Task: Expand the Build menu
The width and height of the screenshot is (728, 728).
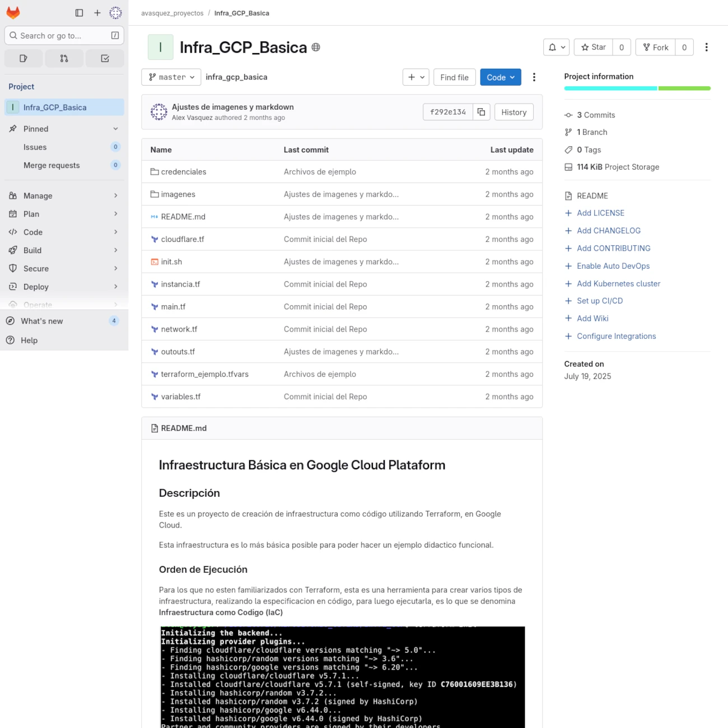Action: [x=64, y=250]
